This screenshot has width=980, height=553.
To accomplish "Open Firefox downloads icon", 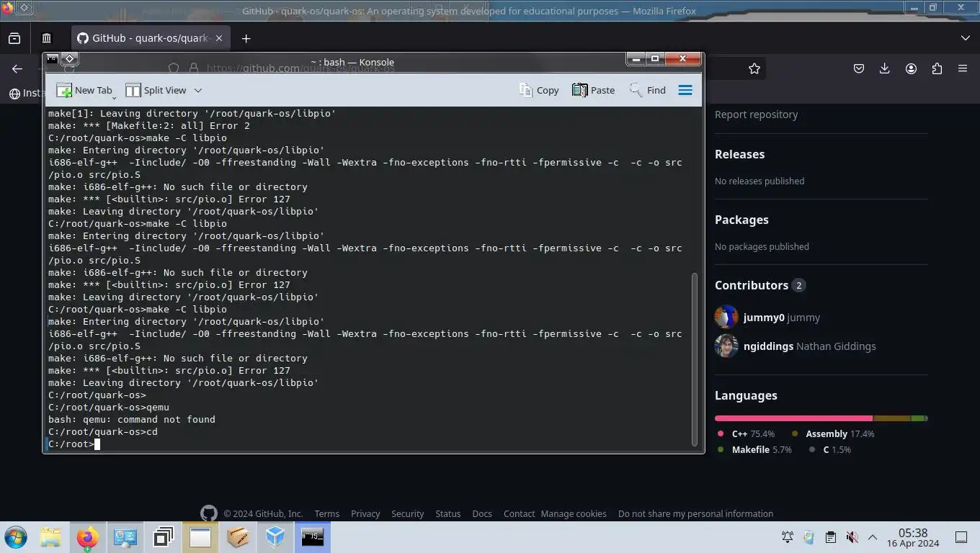I will point(885,68).
